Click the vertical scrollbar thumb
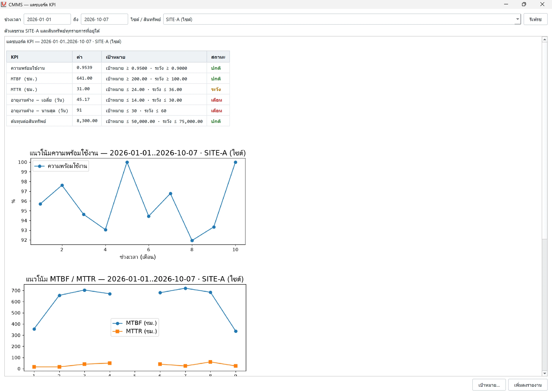The width and height of the screenshot is (552, 392). [545, 140]
